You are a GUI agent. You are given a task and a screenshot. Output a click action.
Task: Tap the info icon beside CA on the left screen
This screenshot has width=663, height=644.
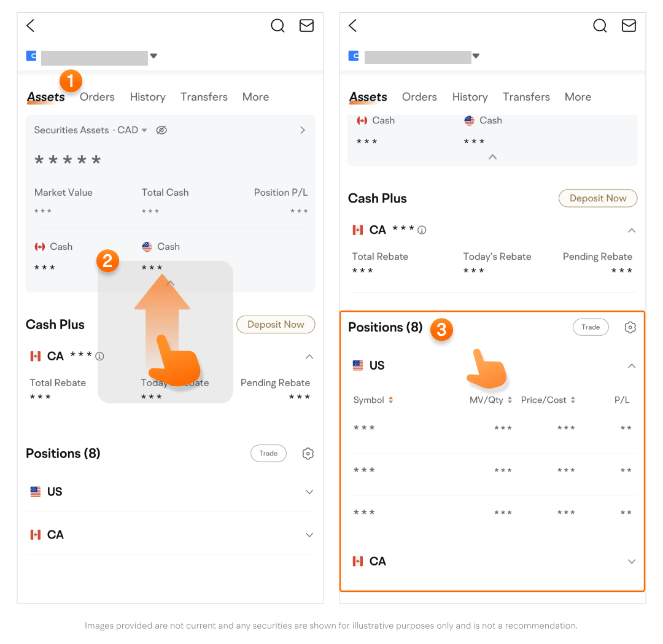[x=99, y=356]
